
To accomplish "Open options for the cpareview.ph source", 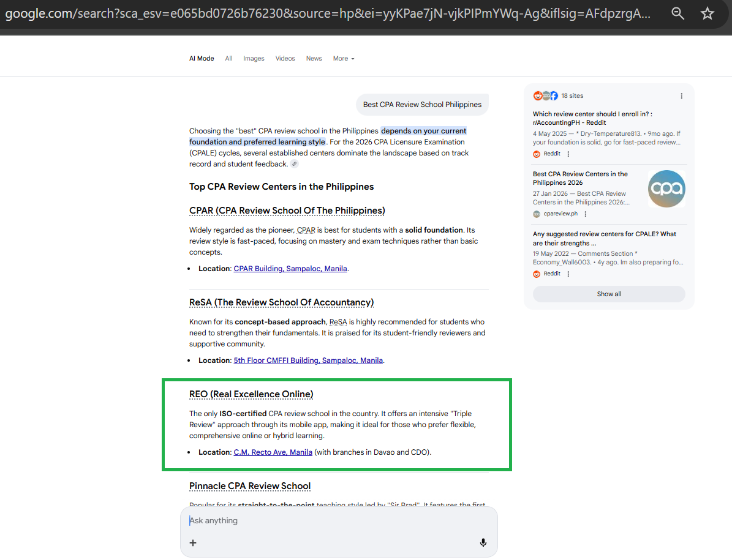I will 586,214.
